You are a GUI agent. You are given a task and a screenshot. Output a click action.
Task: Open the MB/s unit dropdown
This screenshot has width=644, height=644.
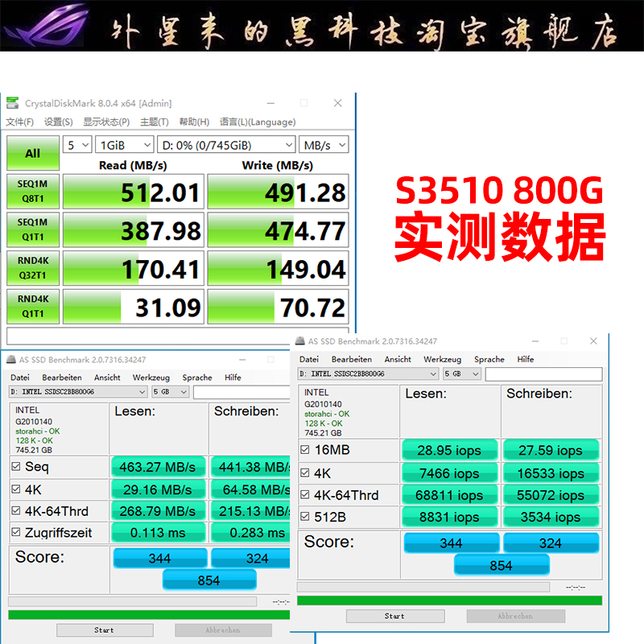324,145
